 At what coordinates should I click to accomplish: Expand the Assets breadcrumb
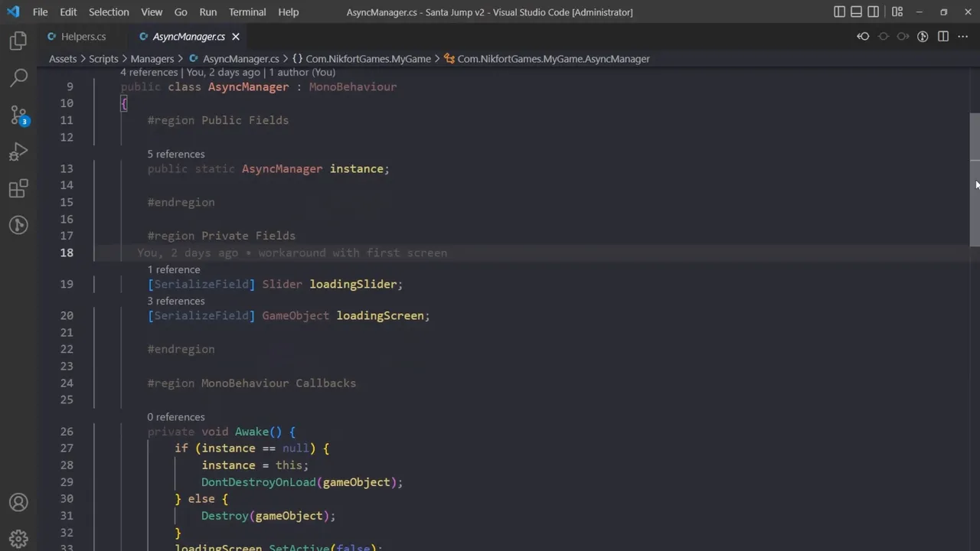coord(63,59)
